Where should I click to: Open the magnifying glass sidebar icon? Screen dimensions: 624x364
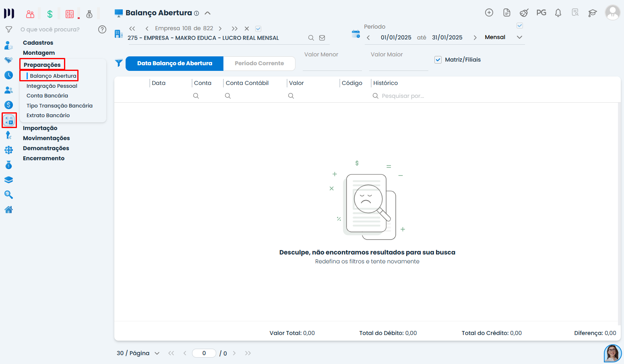(x=8, y=195)
